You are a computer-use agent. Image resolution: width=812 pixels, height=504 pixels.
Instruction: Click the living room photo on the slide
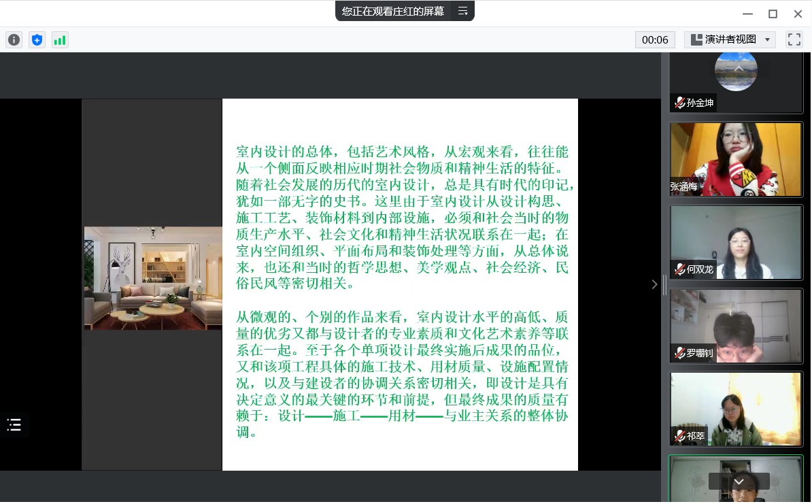point(153,278)
